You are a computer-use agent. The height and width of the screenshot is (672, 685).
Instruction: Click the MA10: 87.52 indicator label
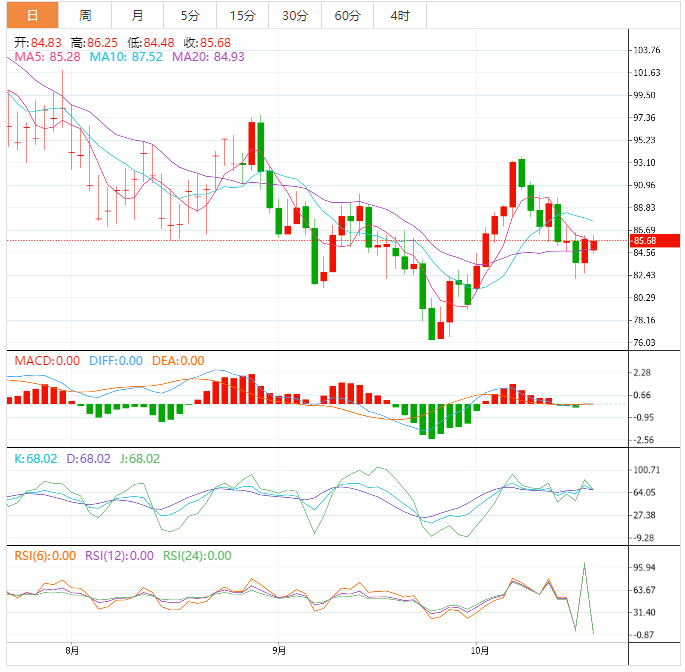[126, 57]
